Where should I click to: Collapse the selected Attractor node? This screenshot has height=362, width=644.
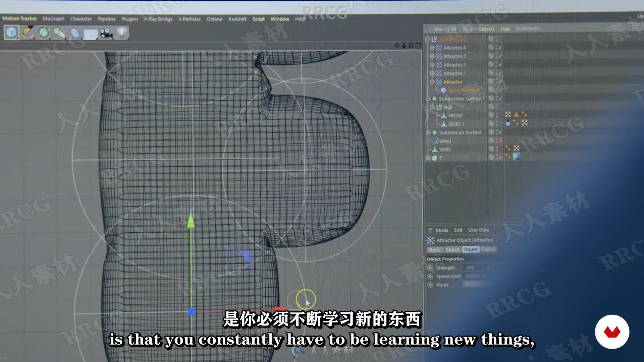pyautogui.click(x=432, y=81)
